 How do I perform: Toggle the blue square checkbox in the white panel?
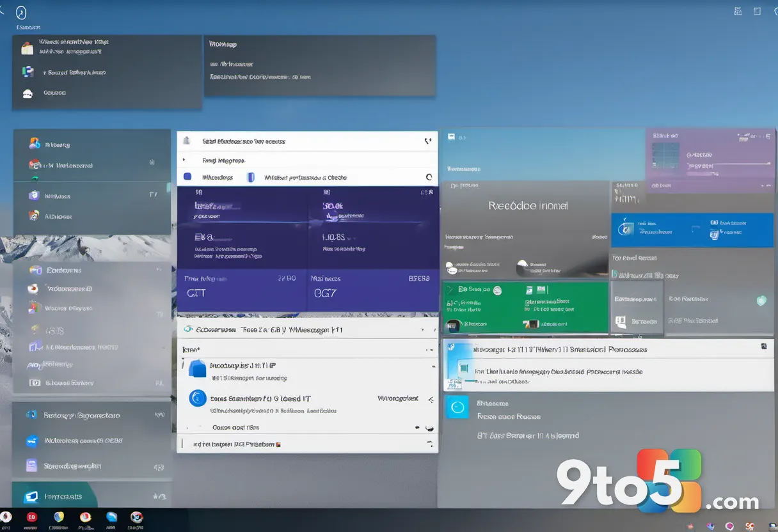(x=187, y=177)
